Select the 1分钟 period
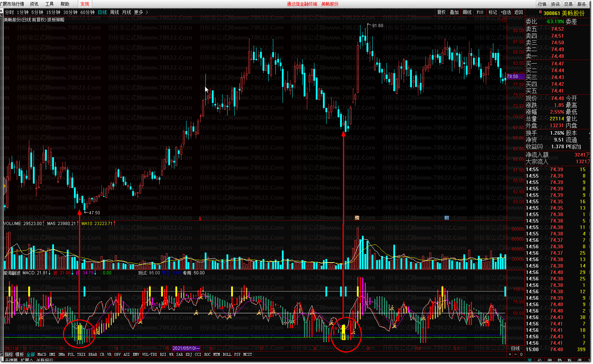The image size is (593, 364). tap(23, 12)
